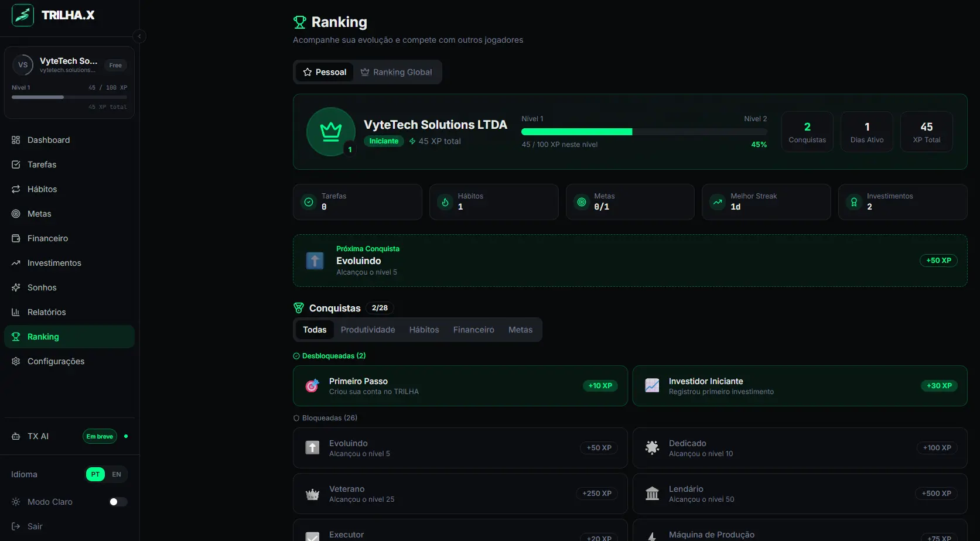Click the sidebar XP progress bar
980x541 pixels.
[69, 97]
